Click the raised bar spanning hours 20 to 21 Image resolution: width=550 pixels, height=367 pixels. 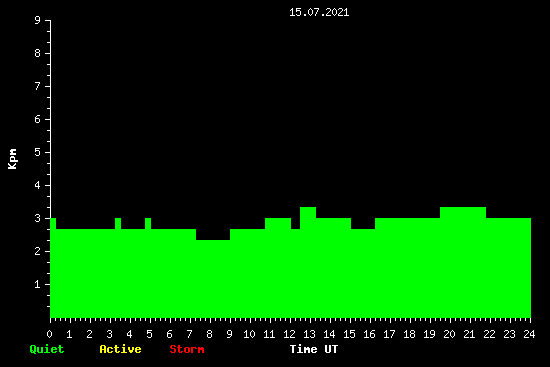point(463,262)
